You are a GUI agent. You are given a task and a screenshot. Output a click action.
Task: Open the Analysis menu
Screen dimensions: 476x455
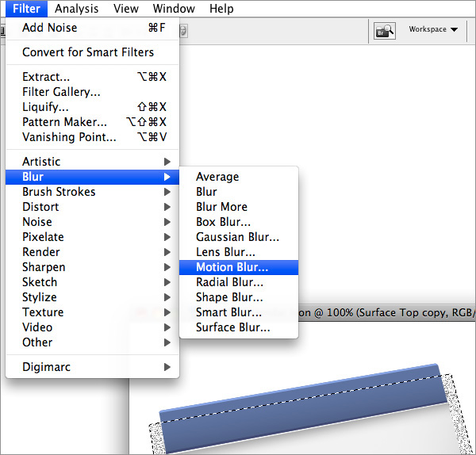click(x=76, y=9)
